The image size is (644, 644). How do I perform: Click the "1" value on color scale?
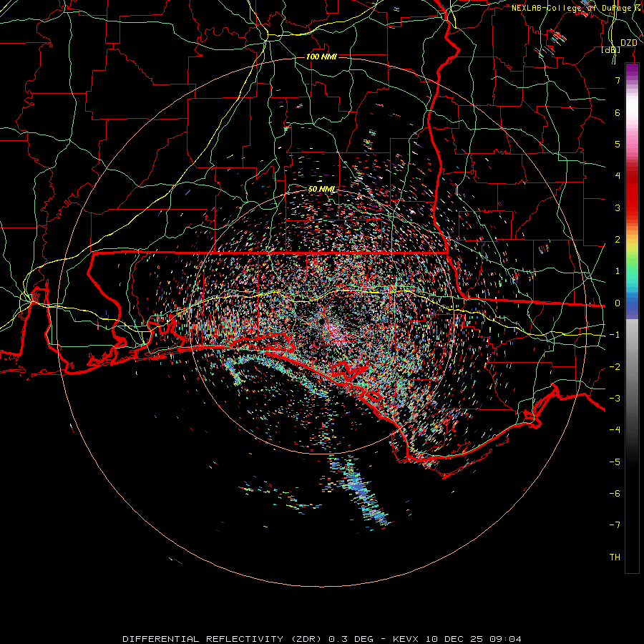618,271
